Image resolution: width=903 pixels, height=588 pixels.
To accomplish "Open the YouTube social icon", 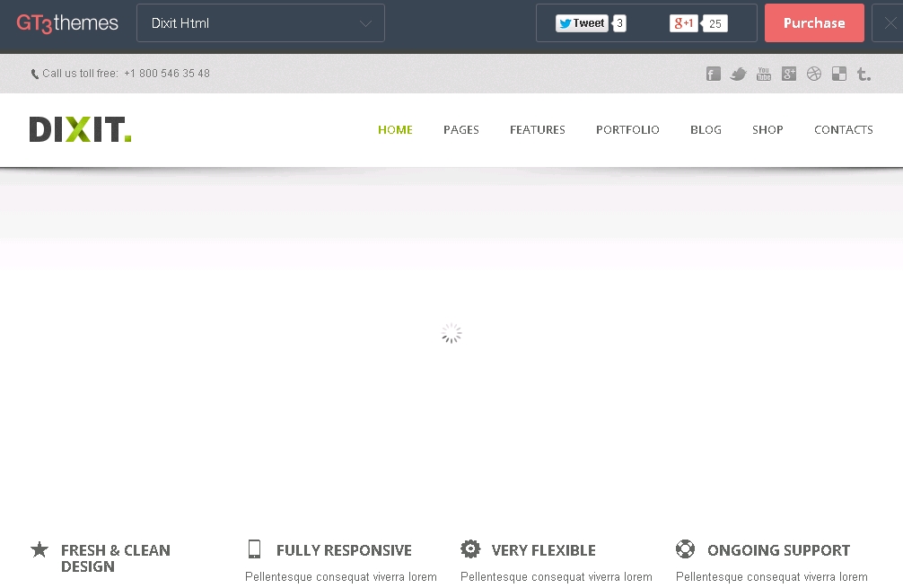I will (x=764, y=75).
